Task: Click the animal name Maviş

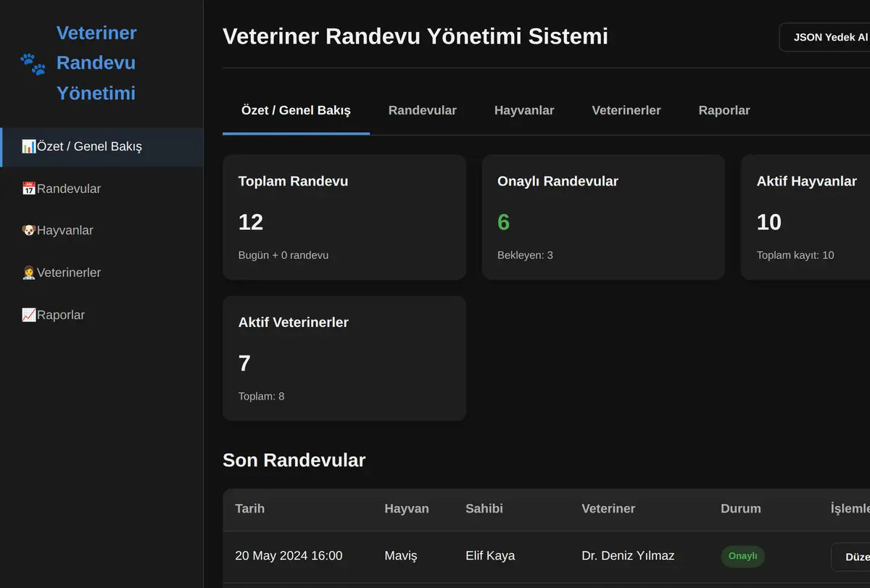Action: pos(401,556)
